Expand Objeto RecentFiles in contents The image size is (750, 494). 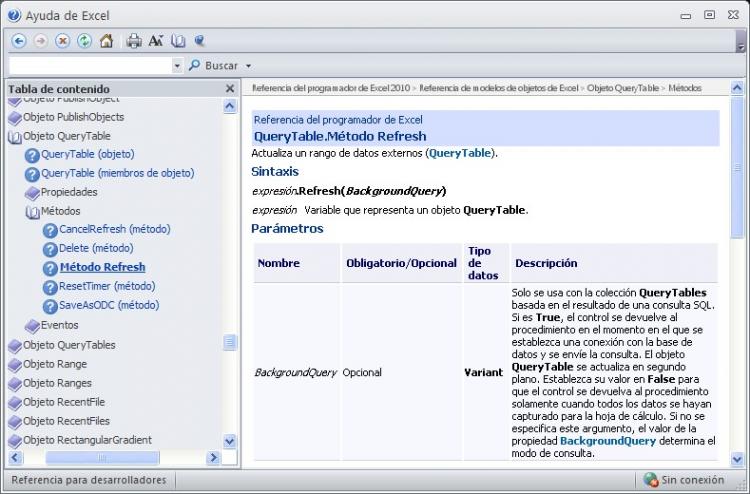pos(66,421)
